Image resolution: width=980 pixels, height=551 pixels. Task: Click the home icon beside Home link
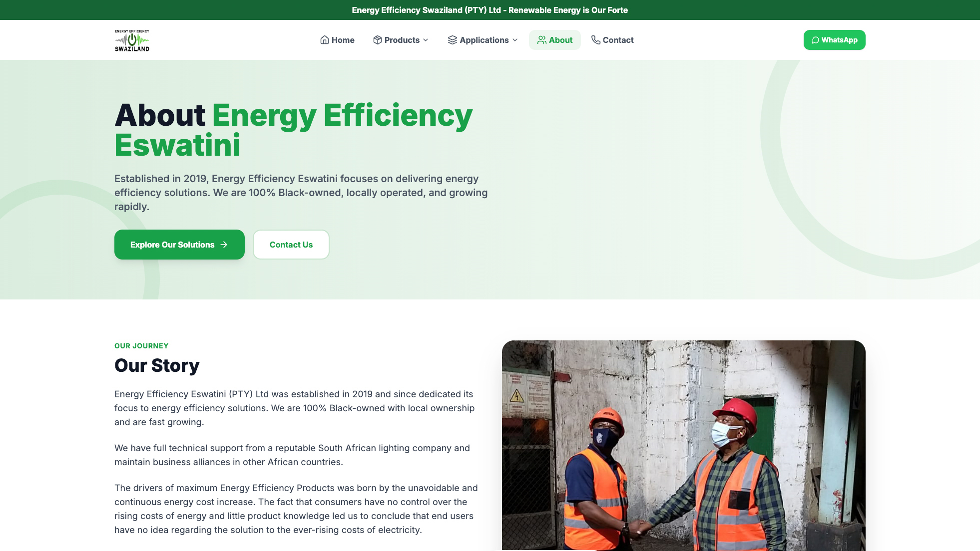(x=324, y=40)
